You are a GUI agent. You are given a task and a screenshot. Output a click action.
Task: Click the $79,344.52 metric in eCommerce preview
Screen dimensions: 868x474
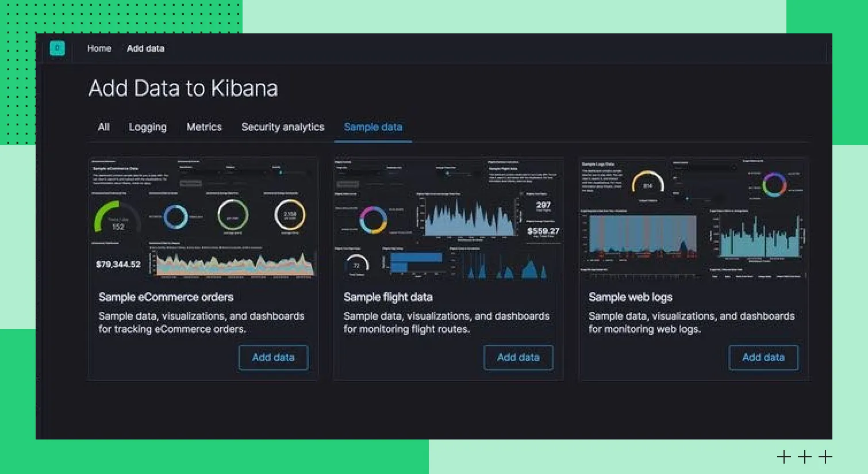coord(118,265)
